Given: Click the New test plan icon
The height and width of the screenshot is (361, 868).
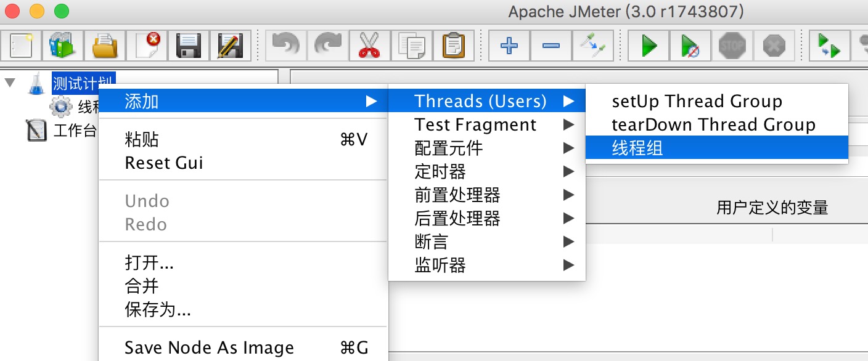Looking at the screenshot, I should (21, 46).
